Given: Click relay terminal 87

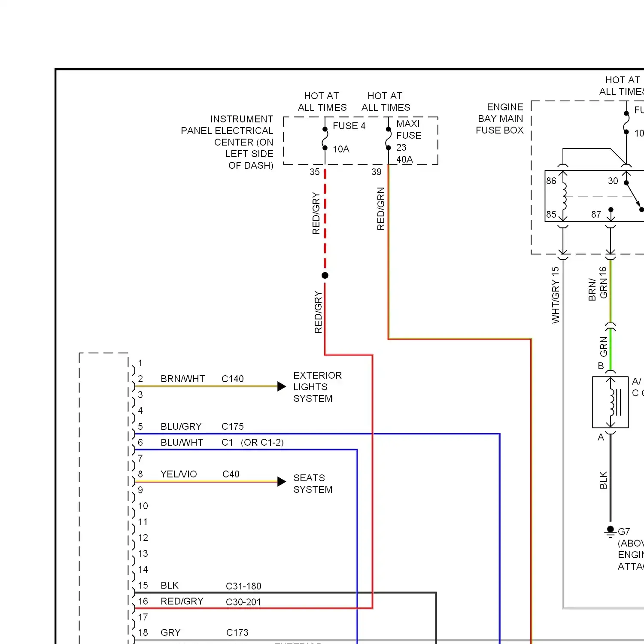Looking at the screenshot, I should 596,214.
